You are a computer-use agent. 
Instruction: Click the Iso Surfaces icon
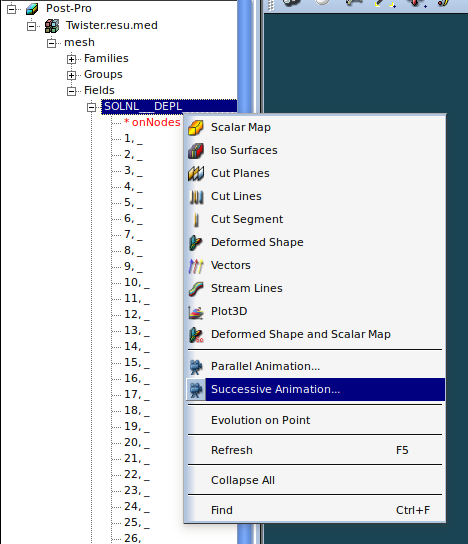(196, 151)
